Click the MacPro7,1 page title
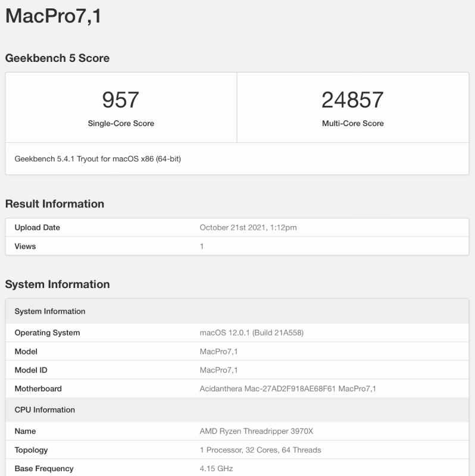Screen dimensions: 475x476 (x=53, y=16)
